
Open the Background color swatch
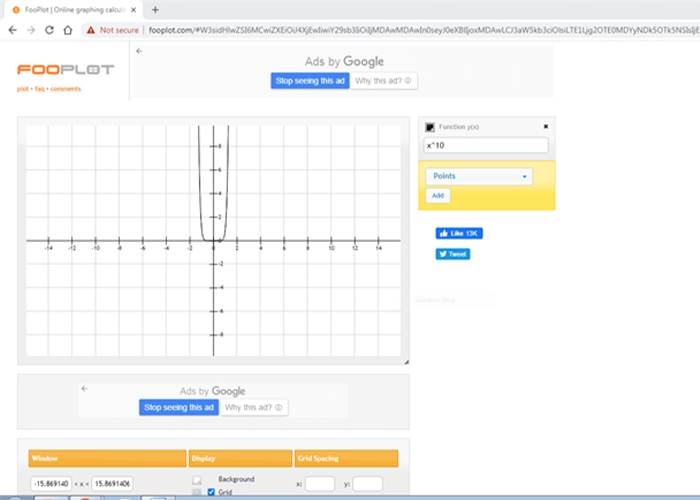coord(196,480)
